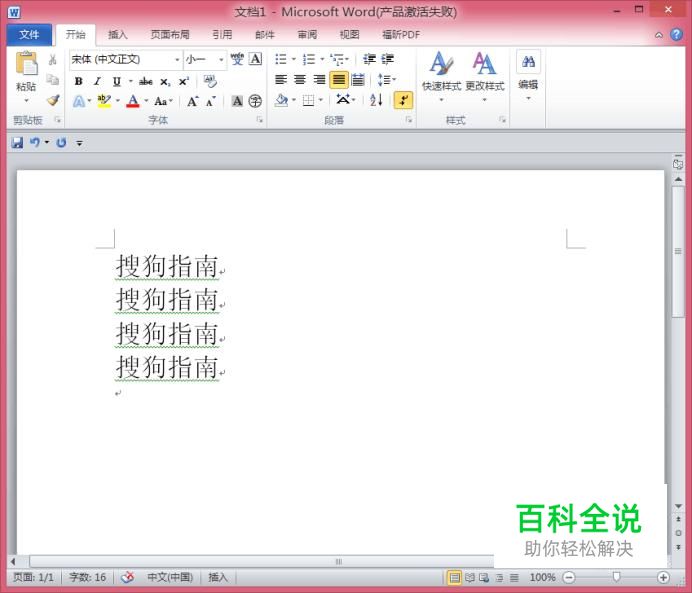Switch to the Insert tab
This screenshot has height=593, width=692.
(117, 34)
